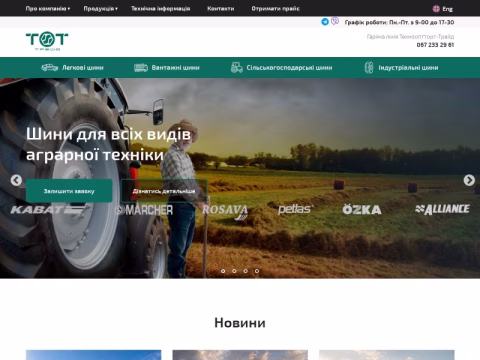Expand the 'Продукція' dropdown menu
480x360 pixels.
pos(100,9)
